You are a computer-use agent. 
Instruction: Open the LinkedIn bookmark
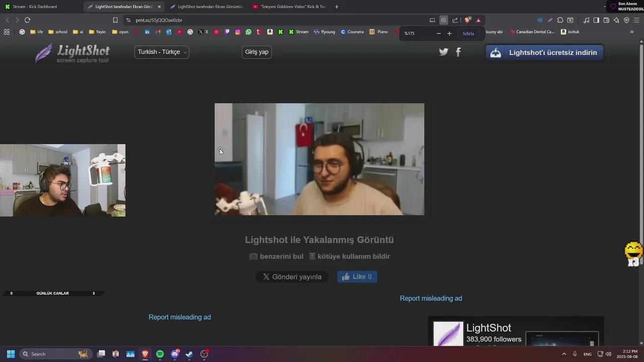click(x=147, y=32)
